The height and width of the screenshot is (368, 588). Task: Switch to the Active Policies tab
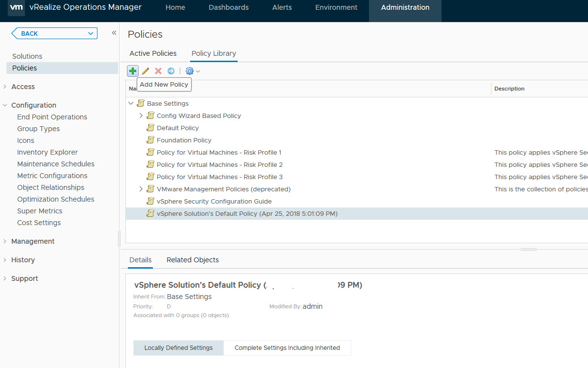[x=153, y=53]
